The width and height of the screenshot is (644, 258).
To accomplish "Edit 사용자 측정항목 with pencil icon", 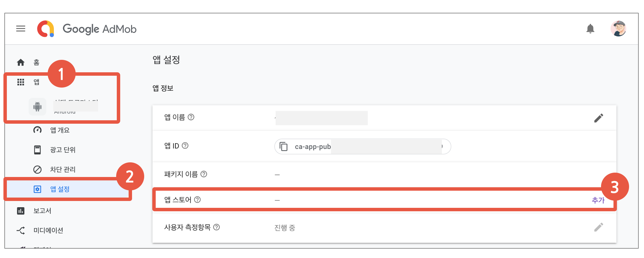I will 599,227.
